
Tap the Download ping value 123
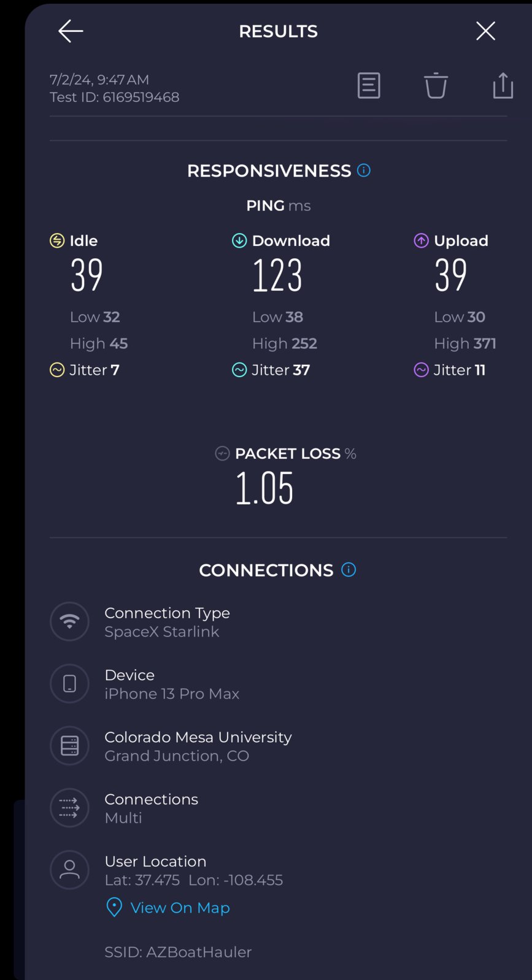tap(277, 275)
